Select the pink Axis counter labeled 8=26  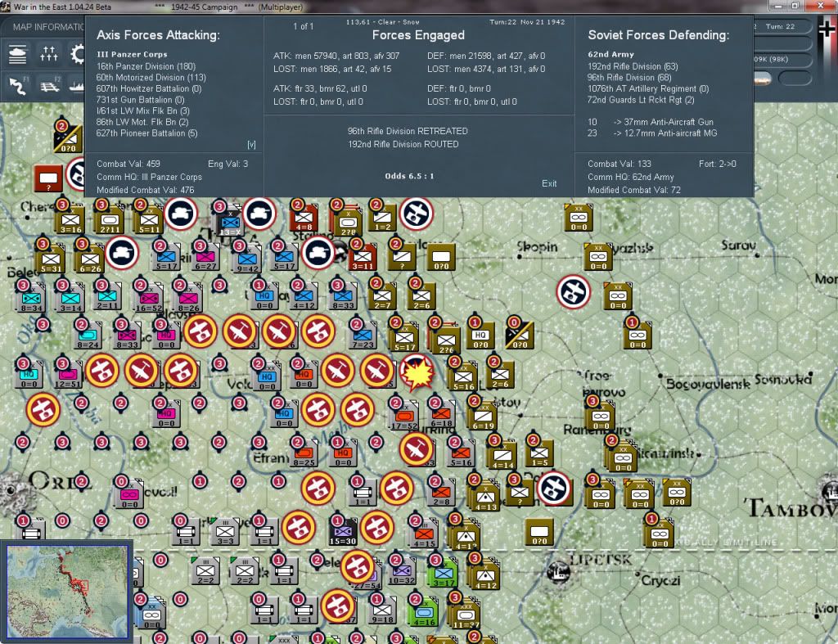[188, 299]
